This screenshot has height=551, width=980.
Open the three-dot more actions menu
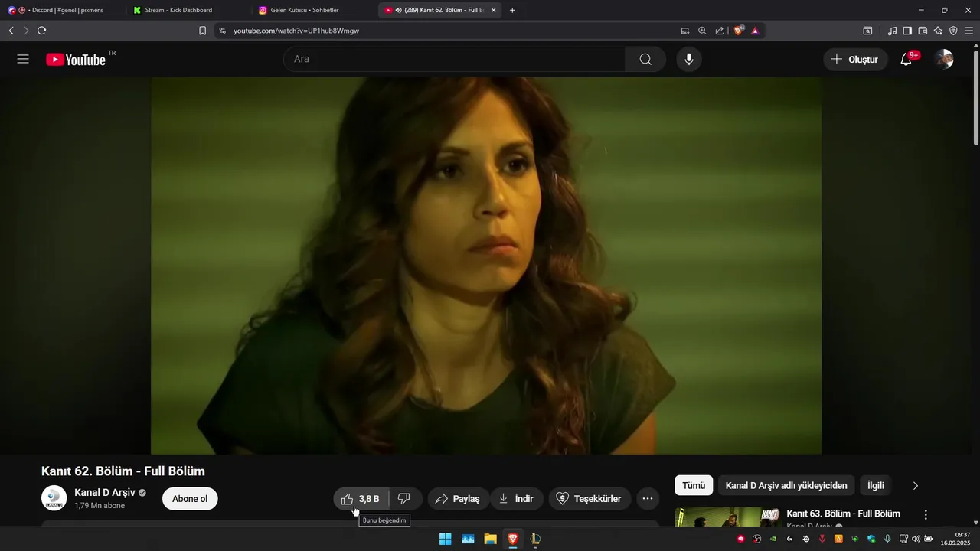coord(647,499)
